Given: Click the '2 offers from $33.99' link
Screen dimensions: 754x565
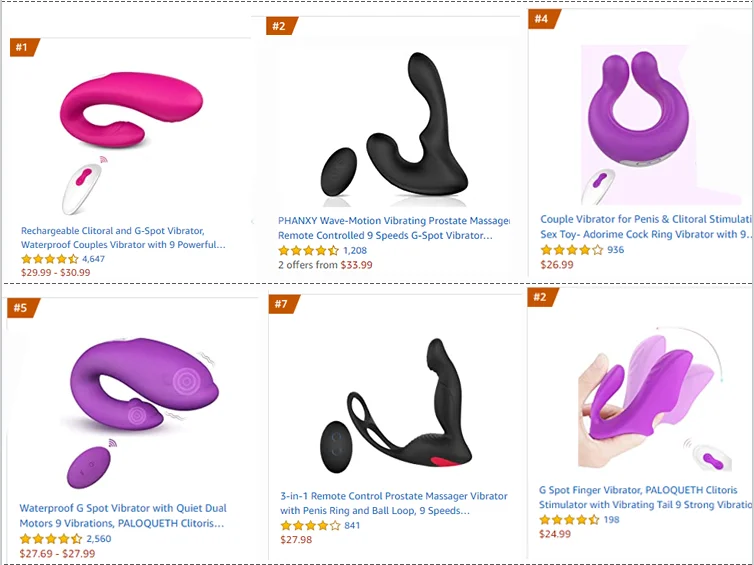Looking at the screenshot, I should [x=325, y=266].
